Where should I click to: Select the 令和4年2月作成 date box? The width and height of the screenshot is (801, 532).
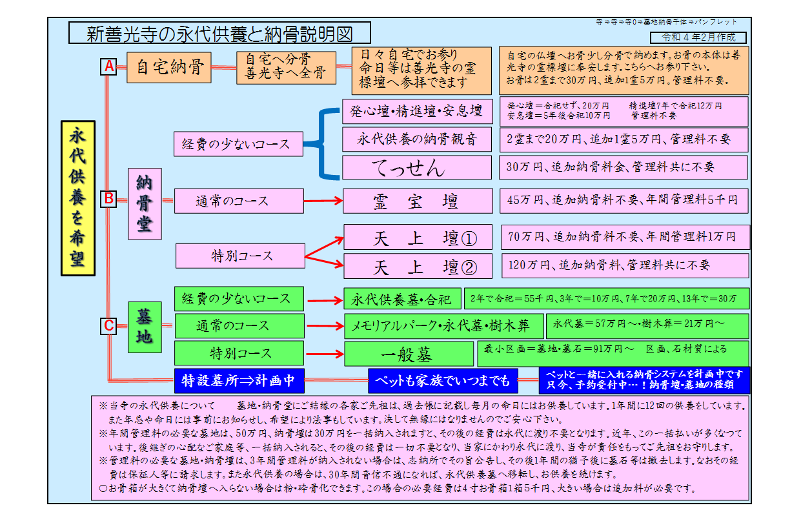click(x=698, y=38)
